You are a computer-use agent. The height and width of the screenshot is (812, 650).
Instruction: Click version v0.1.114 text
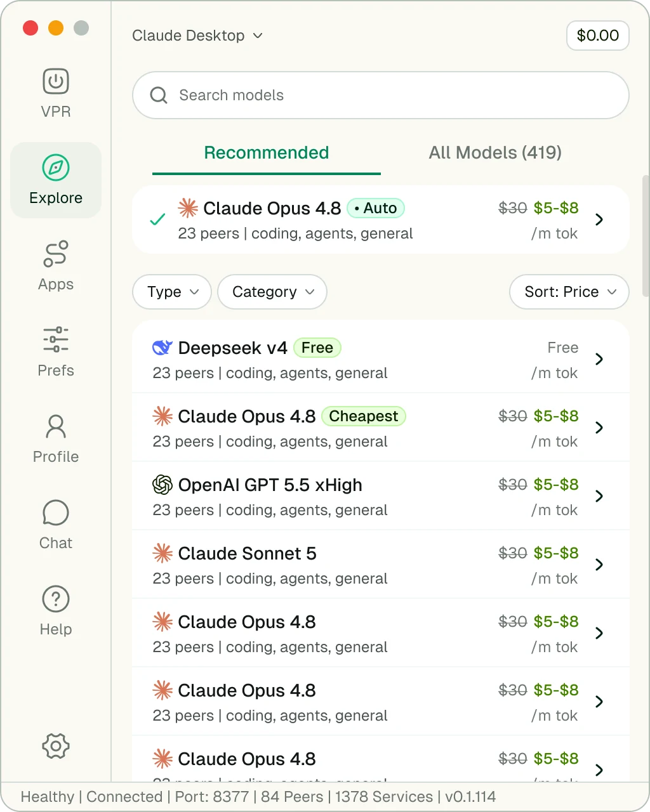coord(470,797)
